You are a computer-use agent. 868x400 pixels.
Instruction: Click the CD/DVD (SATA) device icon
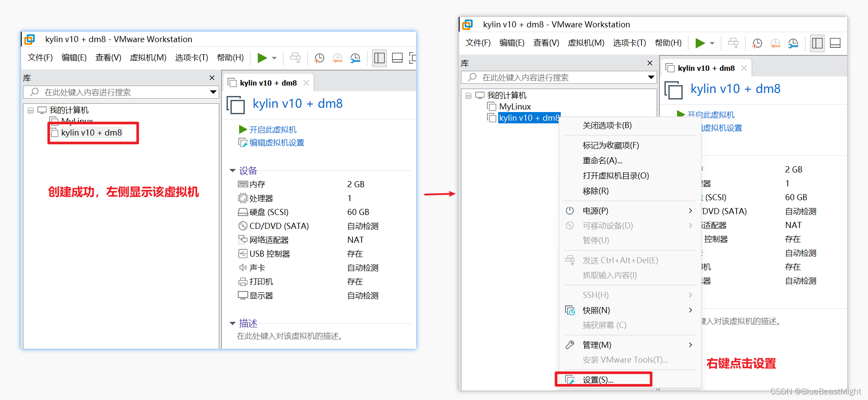coord(243,226)
